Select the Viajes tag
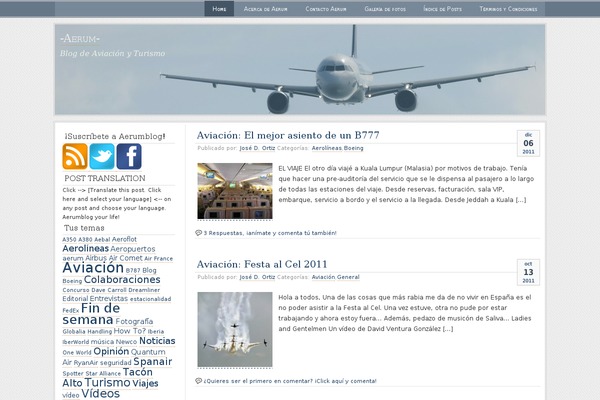This screenshot has width=600, height=400. tap(145, 383)
